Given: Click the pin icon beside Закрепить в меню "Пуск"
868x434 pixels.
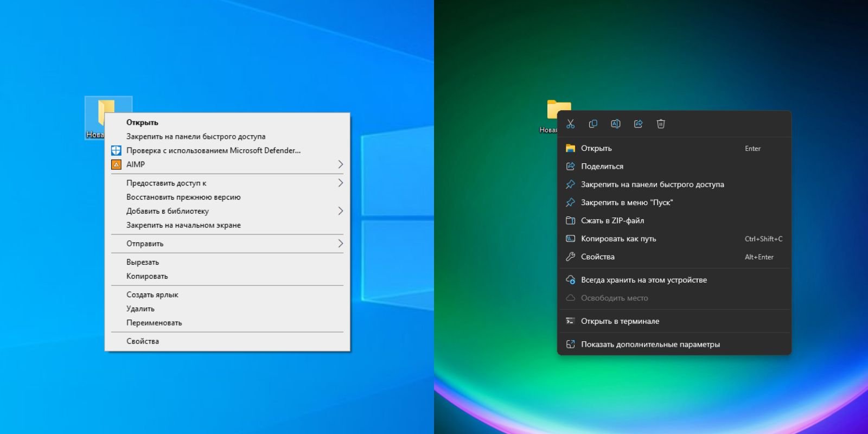Looking at the screenshot, I should (x=570, y=202).
